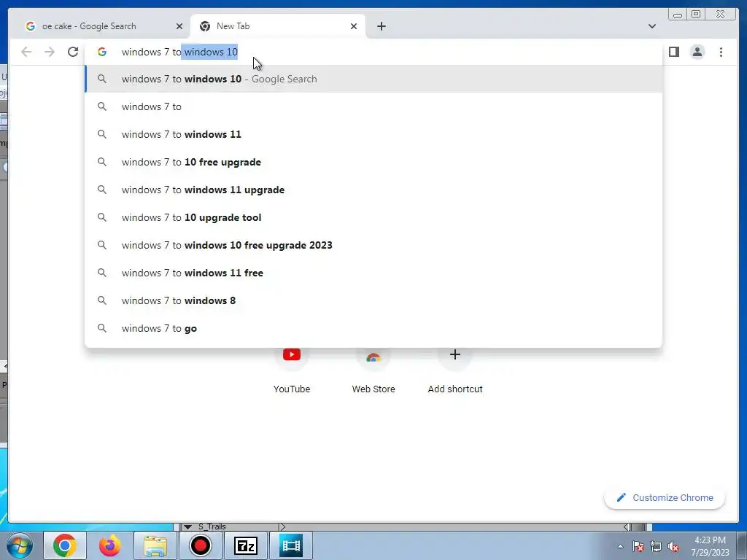
Task: Open the YouTube shortcut
Action: point(292,371)
